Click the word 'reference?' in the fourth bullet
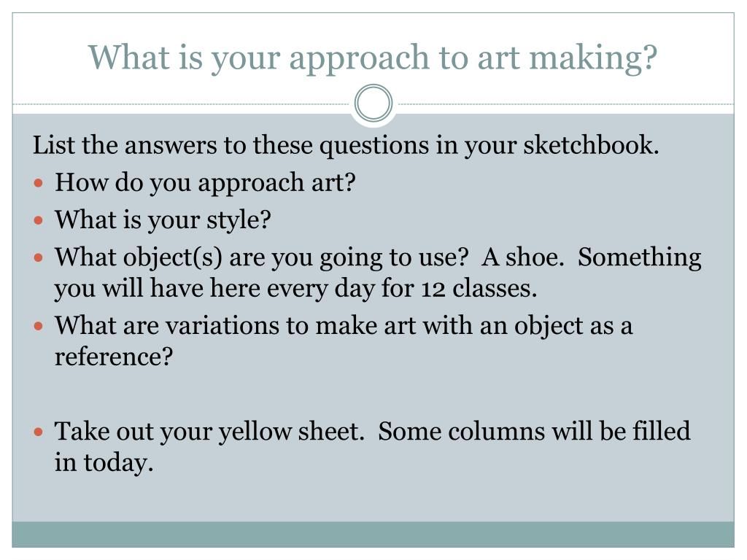Screen dimensions: 747x560 tap(113, 357)
